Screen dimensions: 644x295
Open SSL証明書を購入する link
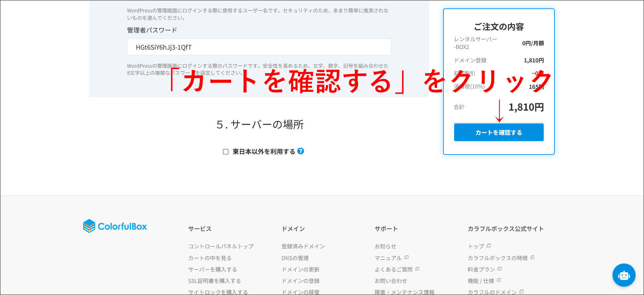[214, 281]
